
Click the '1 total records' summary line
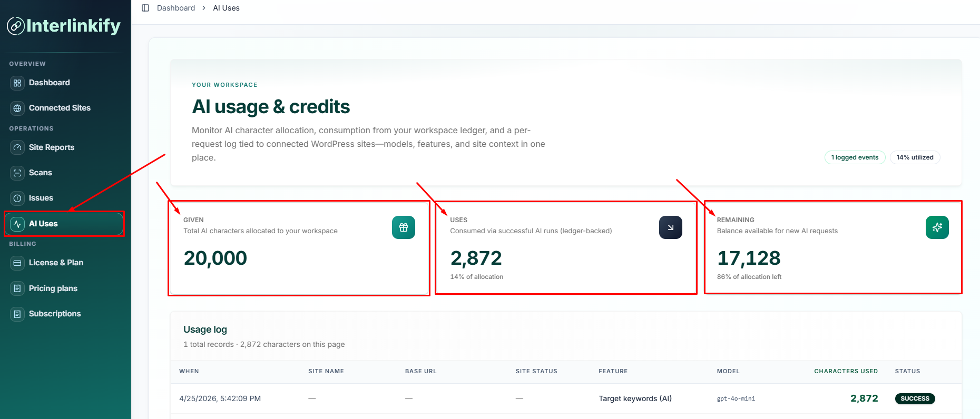[x=264, y=344]
